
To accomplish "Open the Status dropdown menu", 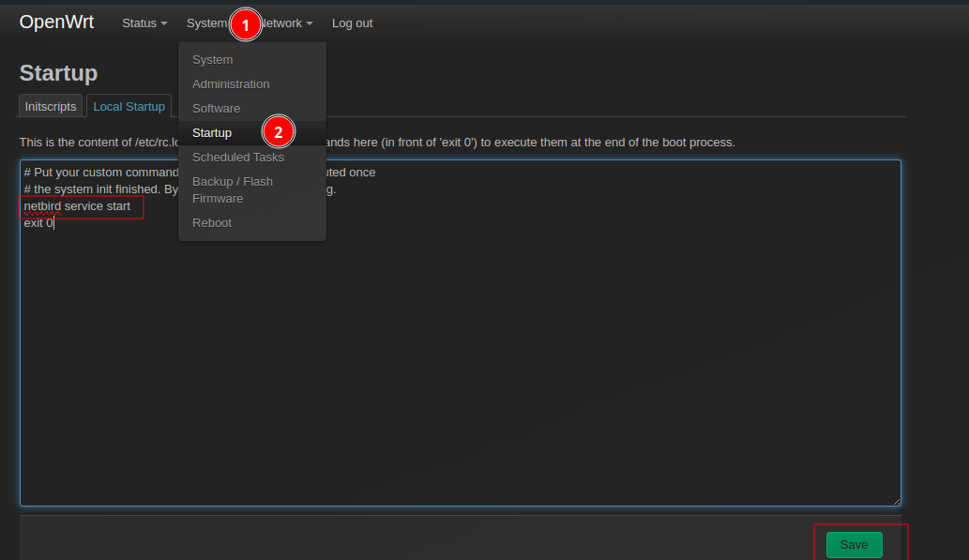I will point(142,23).
